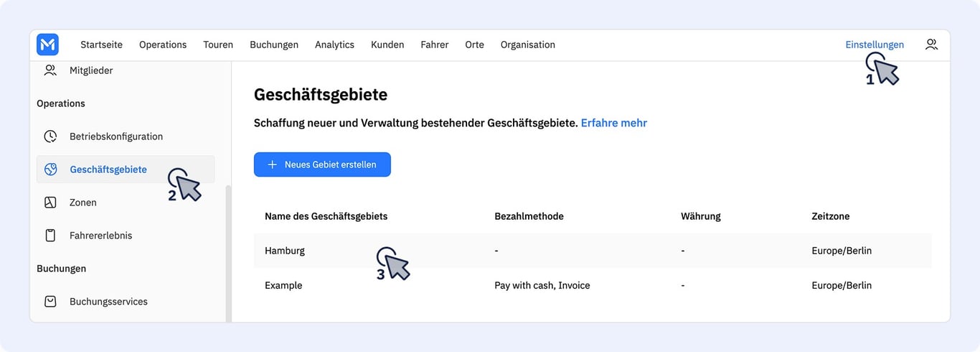This screenshot has height=352, width=980.
Task: Open the Example business area row
Action: (x=593, y=285)
